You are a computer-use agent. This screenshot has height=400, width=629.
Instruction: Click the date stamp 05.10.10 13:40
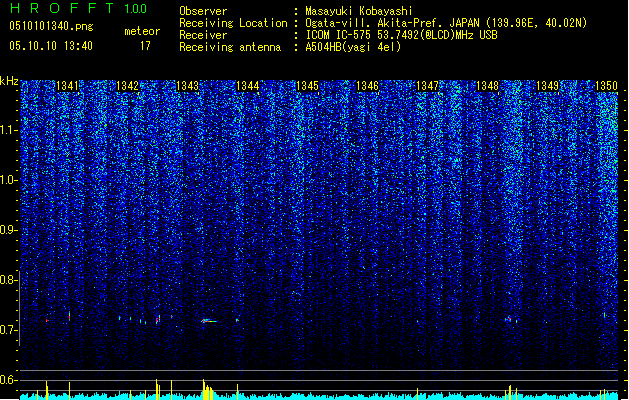51,46
